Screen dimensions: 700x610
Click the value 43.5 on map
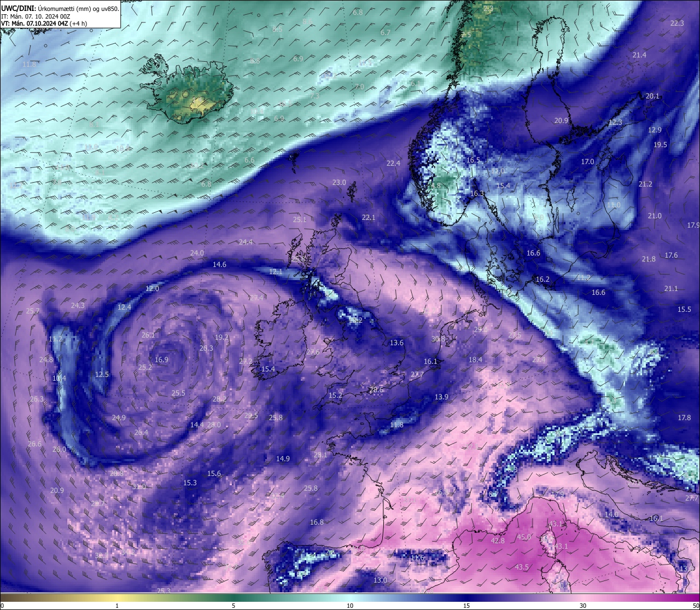click(x=522, y=567)
